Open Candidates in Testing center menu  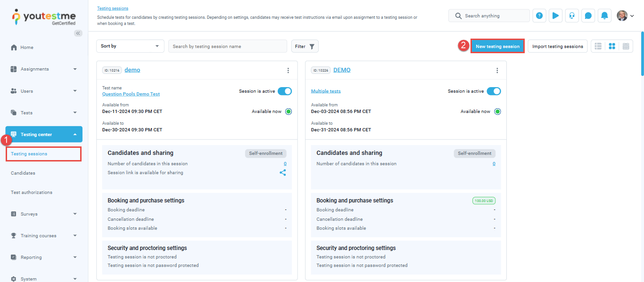(23, 173)
